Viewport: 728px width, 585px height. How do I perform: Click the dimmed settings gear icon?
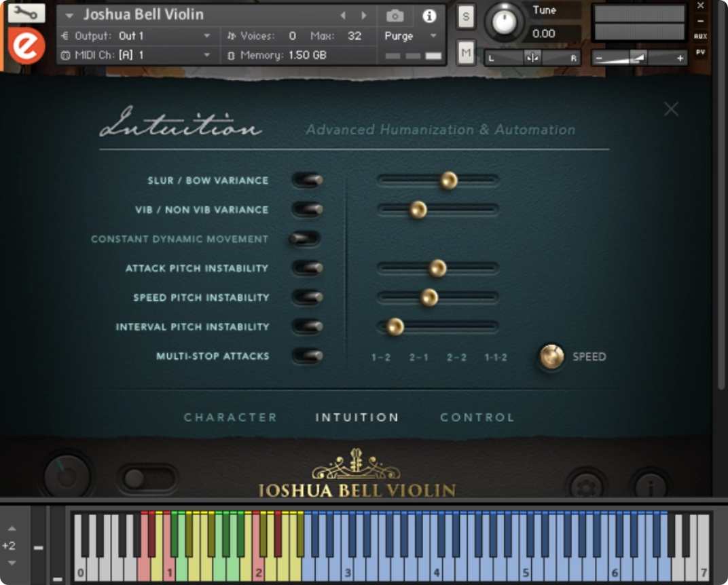585,487
